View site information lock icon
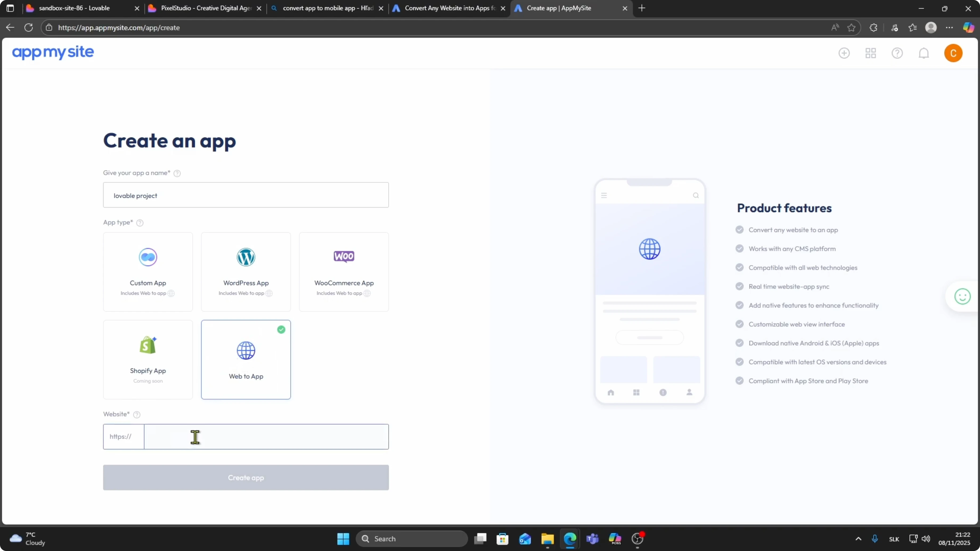 pyautogui.click(x=49, y=27)
